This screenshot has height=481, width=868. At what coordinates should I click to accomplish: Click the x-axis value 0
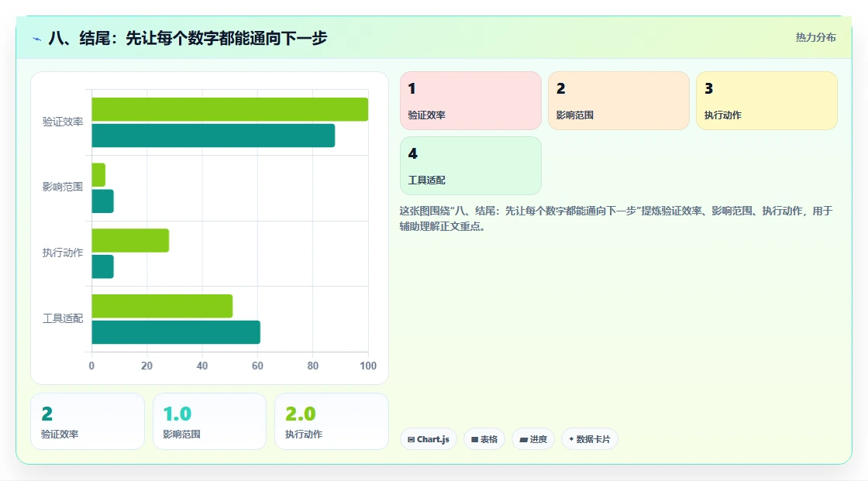coord(92,366)
